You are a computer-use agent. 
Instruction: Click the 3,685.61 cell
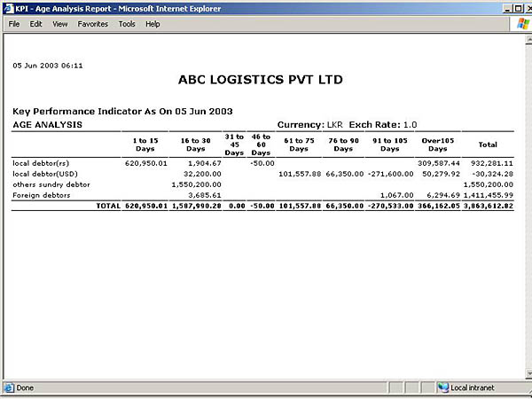click(205, 195)
